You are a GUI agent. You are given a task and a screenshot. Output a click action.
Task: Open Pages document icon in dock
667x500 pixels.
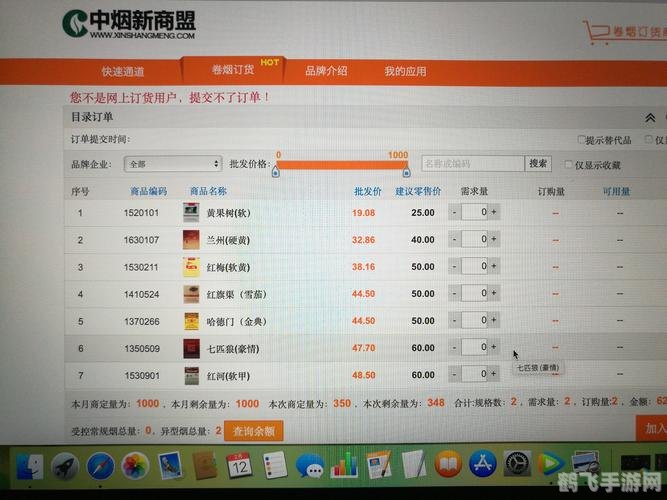click(378, 464)
